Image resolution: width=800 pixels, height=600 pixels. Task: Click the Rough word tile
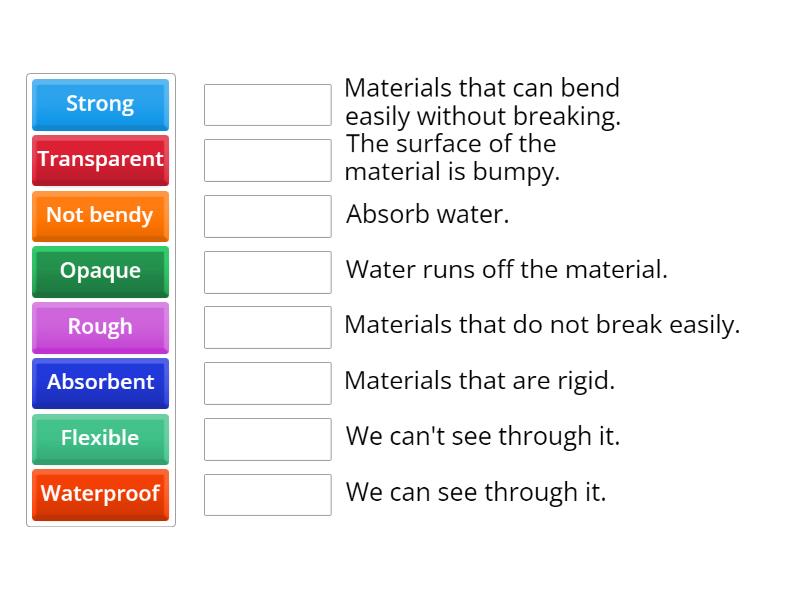pos(100,327)
